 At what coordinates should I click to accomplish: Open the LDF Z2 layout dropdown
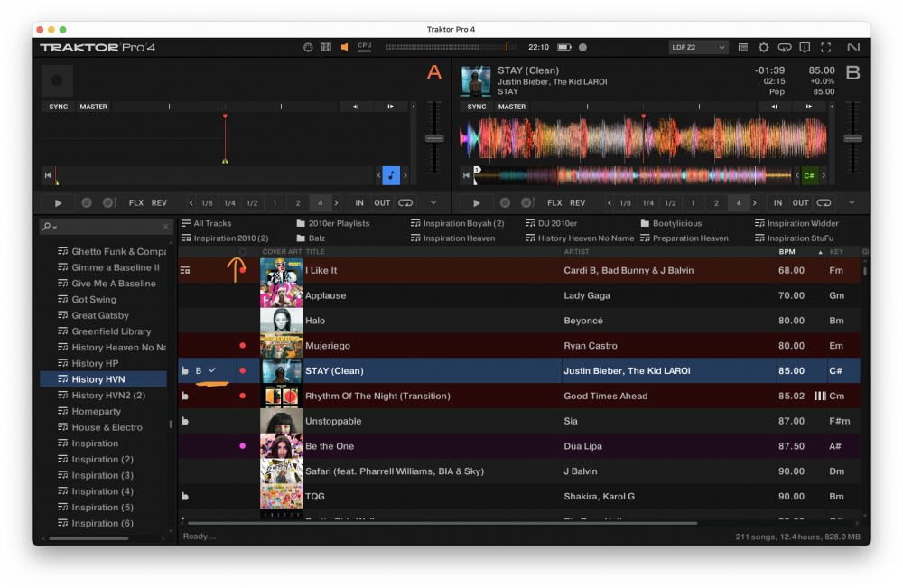[698, 47]
